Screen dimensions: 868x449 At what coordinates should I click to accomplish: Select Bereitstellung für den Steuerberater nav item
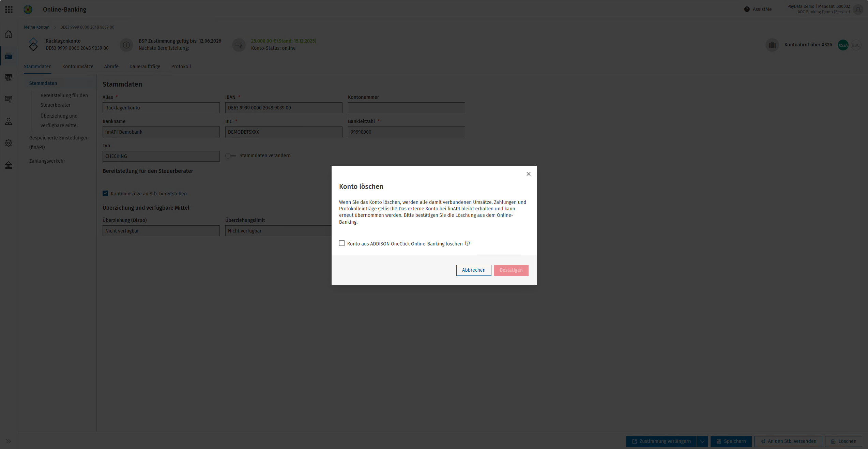[x=64, y=100]
